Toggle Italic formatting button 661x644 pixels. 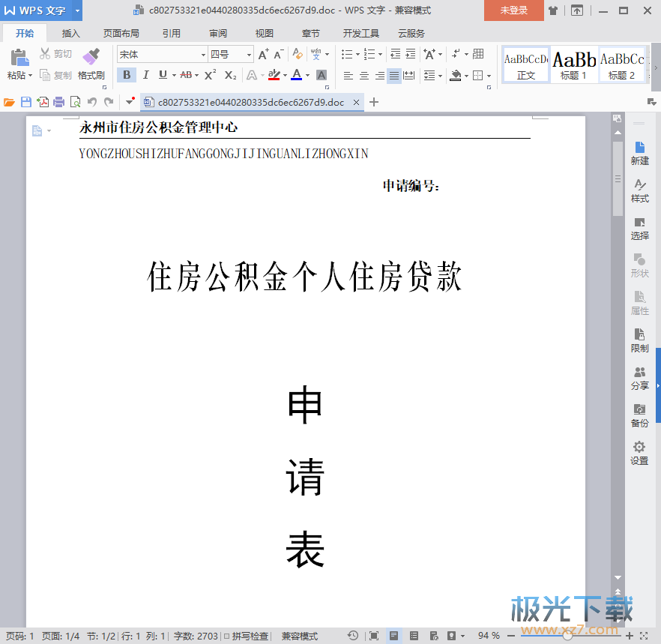coord(145,75)
